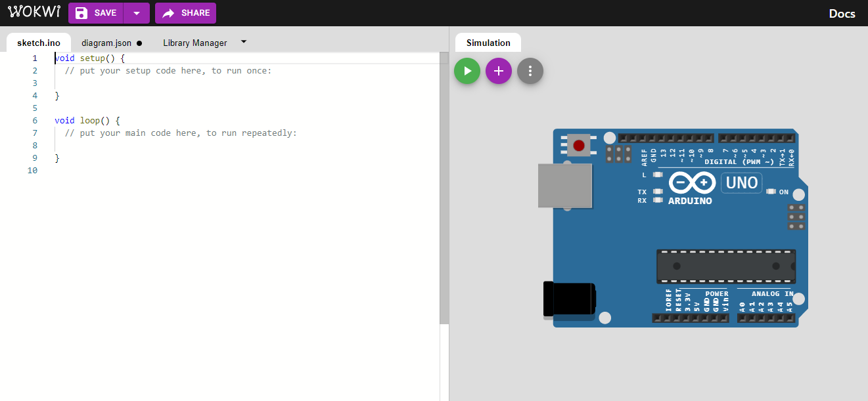Viewport: 868px width, 401px height.
Task: Open the Save options dropdown arrow
Action: pyautogui.click(x=137, y=13)
